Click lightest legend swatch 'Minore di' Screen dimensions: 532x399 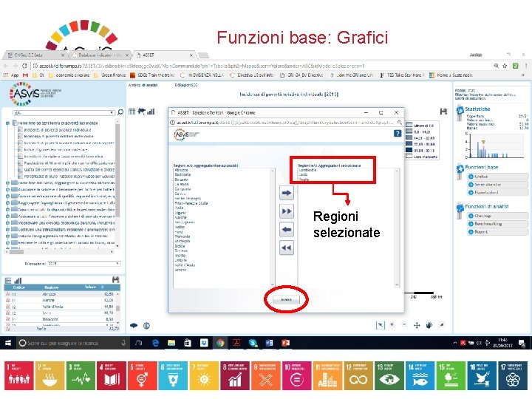tap(409, 125)
